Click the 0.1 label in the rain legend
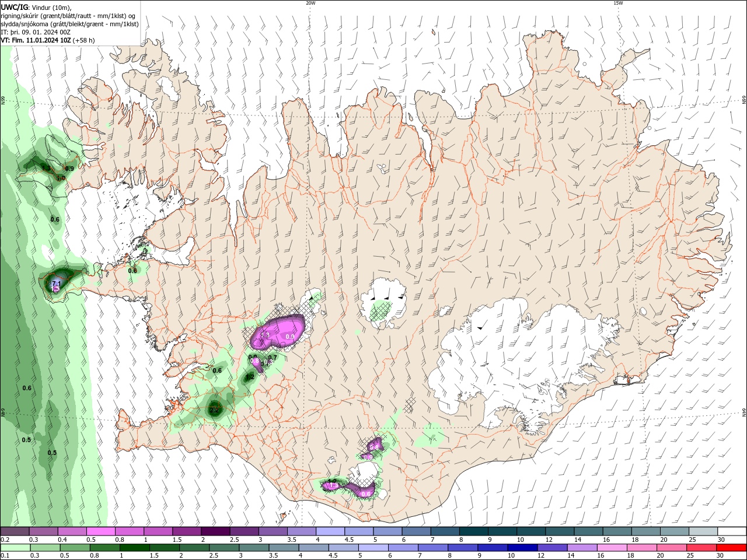The height and width of the screenshot is (560, 747). (x=5, y=556)
